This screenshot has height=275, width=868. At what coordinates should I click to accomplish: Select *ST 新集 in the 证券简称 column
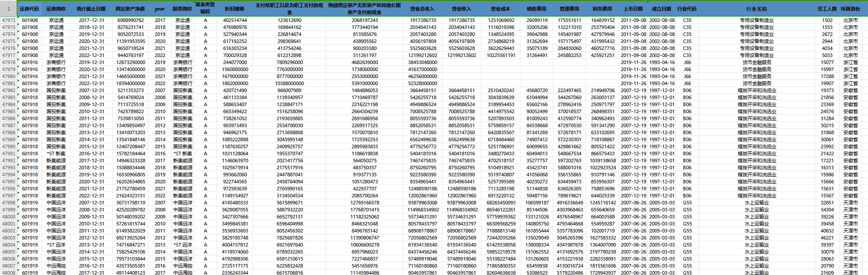56,154
